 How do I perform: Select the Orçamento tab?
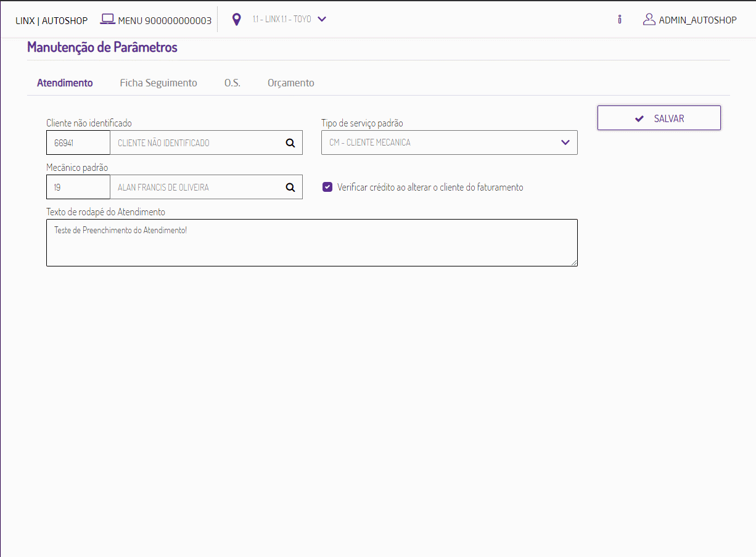pos(291,83)
